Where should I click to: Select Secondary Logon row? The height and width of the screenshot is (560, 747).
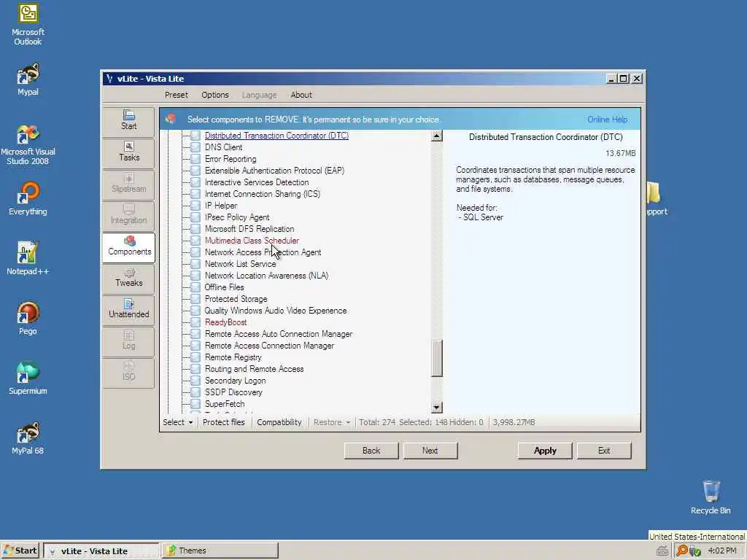[236, 381]
